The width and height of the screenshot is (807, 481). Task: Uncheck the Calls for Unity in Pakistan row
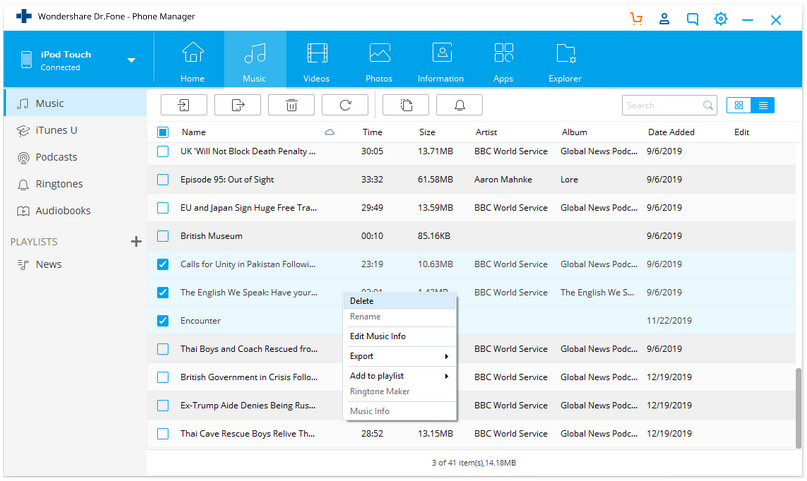click(x=163, y=264)
